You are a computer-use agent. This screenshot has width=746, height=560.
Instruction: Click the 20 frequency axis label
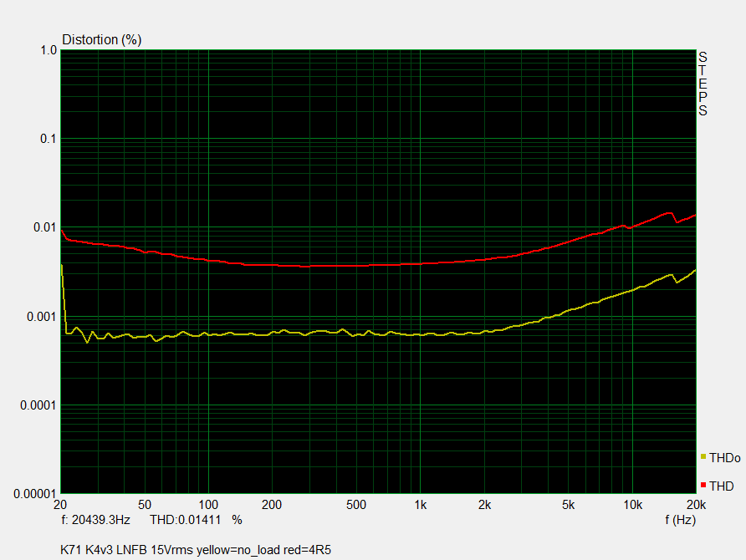coord(60,505)
